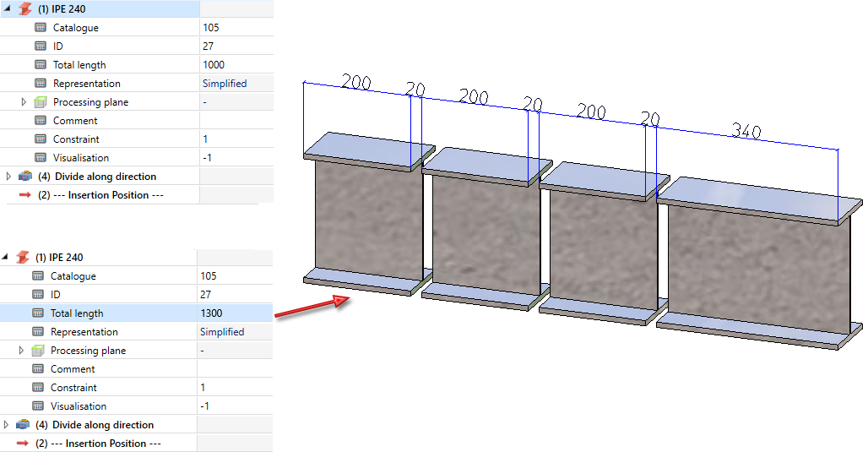The height and width of the screenshot is (452, 868).
Task: Select the longest beam segment in 3D view
Action: point(760,264)
